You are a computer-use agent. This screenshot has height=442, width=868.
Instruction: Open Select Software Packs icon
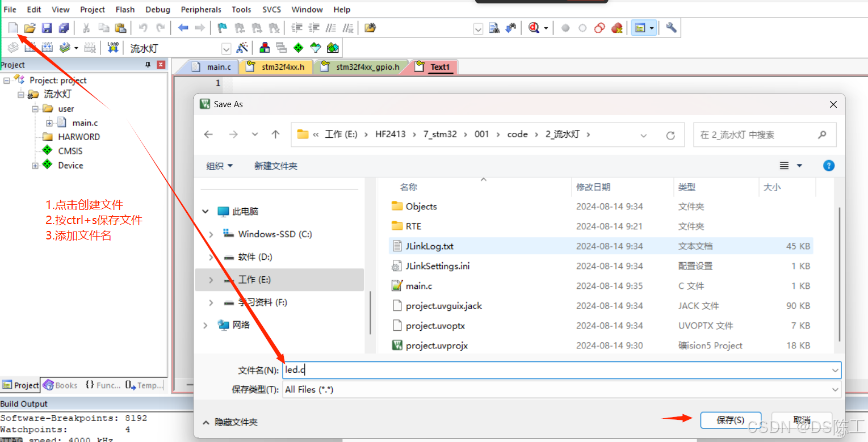pyautogui.click(x=316, y=48)
